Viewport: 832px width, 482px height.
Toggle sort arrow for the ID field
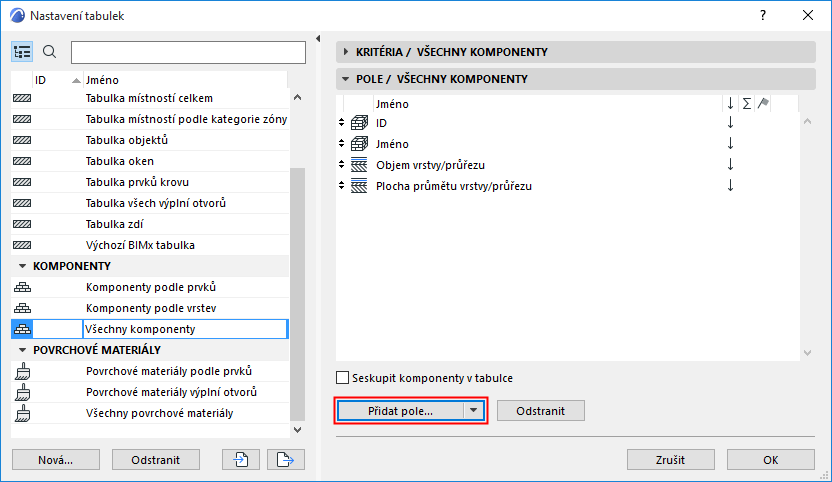click(730, 122)
